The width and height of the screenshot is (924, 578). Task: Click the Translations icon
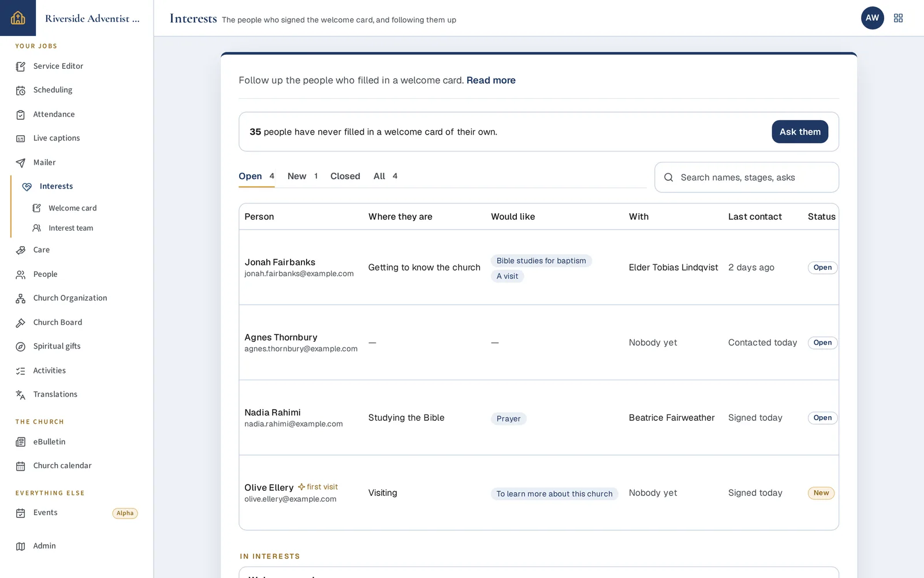tap(21, 395)
